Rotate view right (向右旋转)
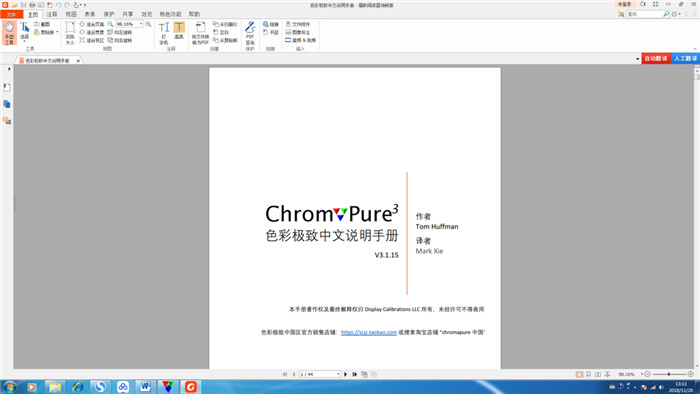The image size is (700, 394). coord(120,40)
